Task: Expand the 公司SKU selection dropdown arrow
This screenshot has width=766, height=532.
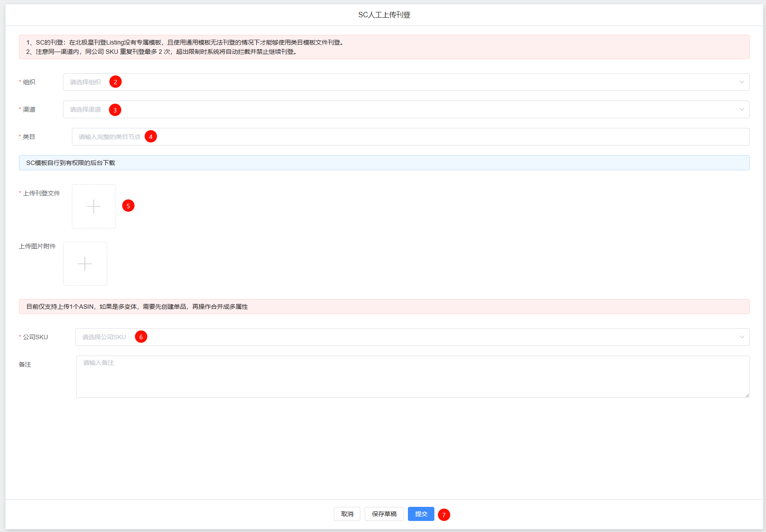Action: point(741,337)
